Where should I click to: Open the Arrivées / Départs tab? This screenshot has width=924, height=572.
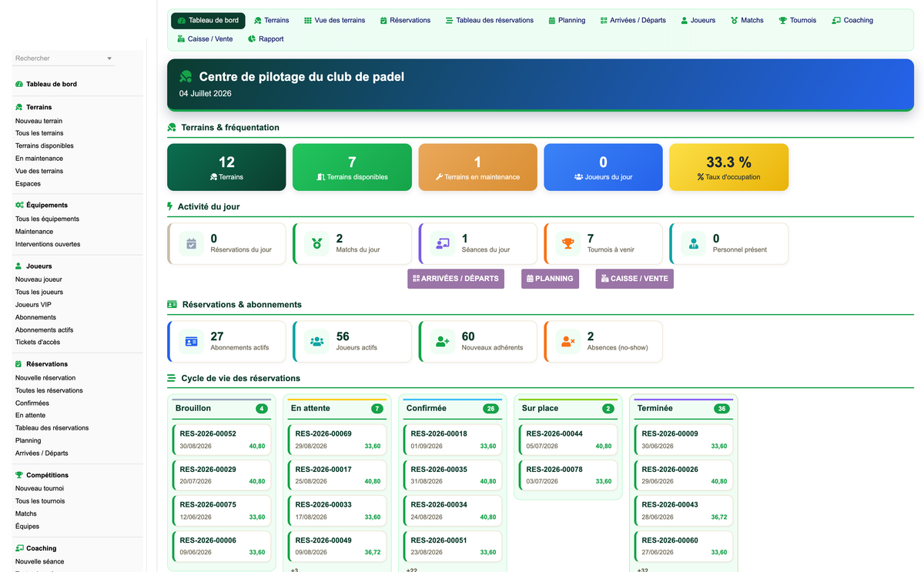[633, 20]
